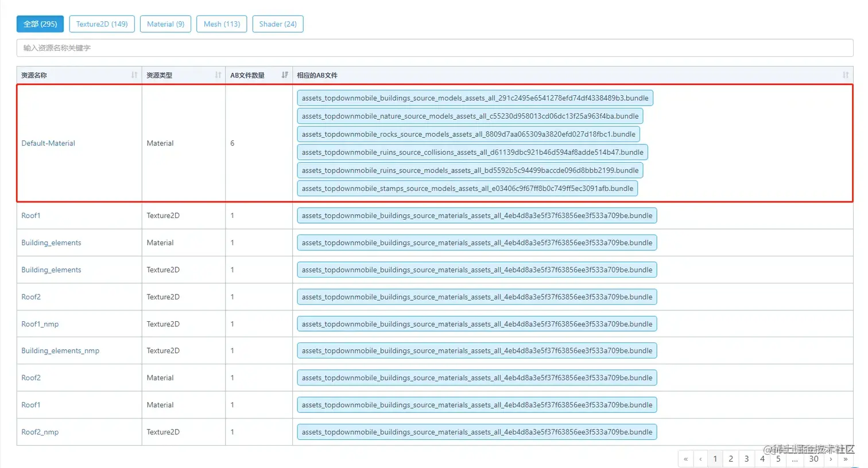Click stamps_source_models bundle tag
The image size is (868, 468).
(x=467, y=188)
